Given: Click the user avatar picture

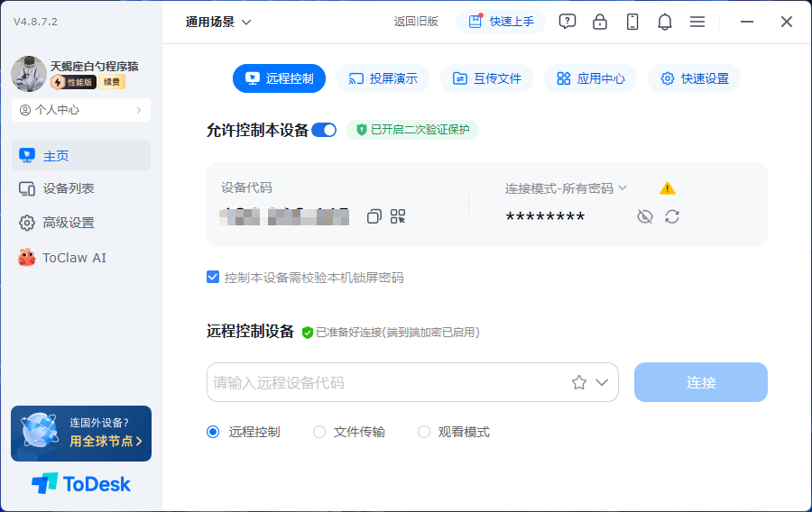Looking at the screenshot, I should click(29, 74).
